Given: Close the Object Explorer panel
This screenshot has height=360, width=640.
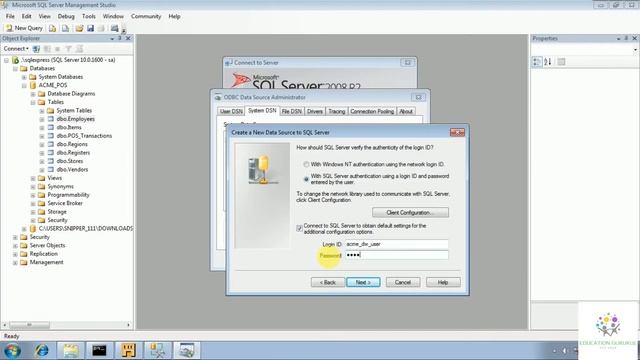Looking at the screenshot, I should [x=128, y=38].
